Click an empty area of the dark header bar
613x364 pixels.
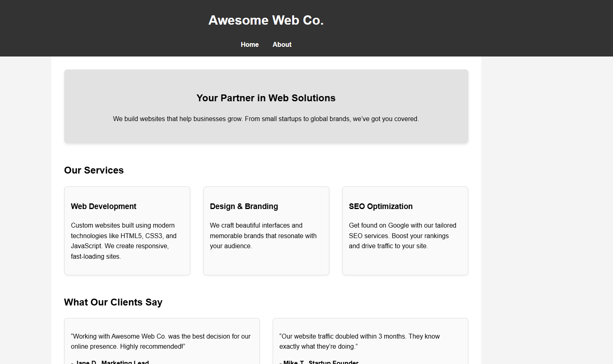485,28
